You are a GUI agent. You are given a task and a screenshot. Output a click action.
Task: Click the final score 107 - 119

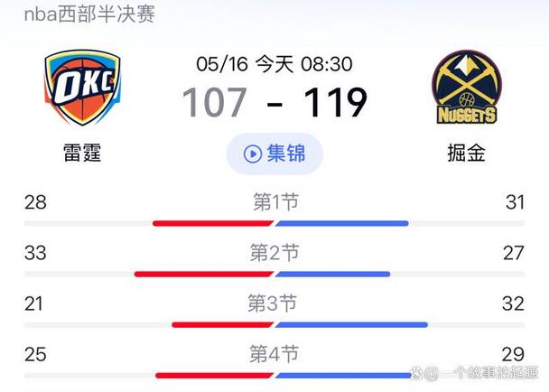[x=274, y=102]
